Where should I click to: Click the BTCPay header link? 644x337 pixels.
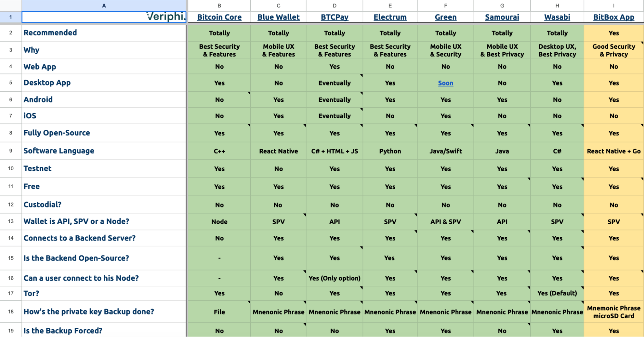tap(334, 17)
